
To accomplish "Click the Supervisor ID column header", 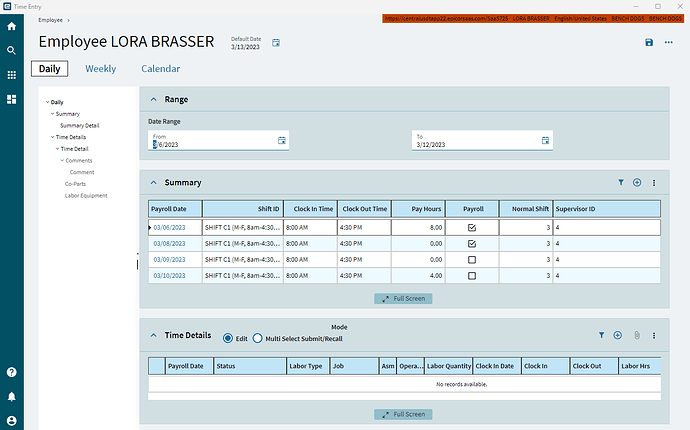I will tap(607, 209).
